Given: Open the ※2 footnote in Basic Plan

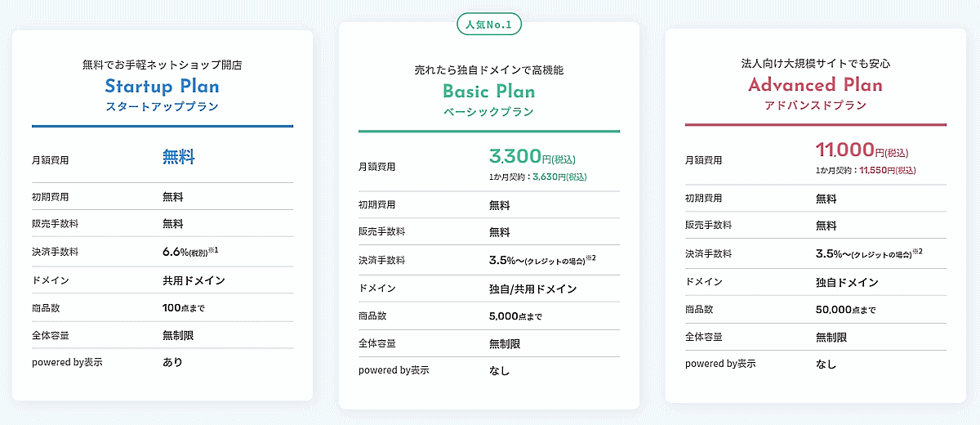Looking at the screenshot, I should pyautogui.click(x=591, y=258).
